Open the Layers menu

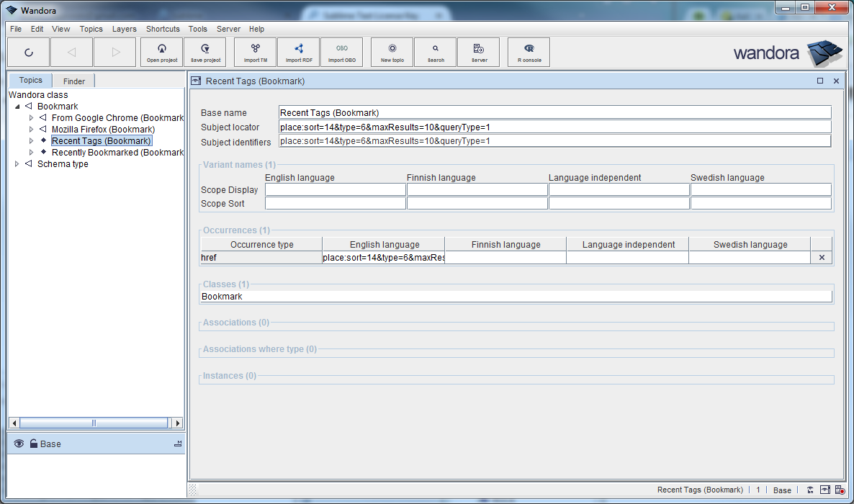(124, 29)
